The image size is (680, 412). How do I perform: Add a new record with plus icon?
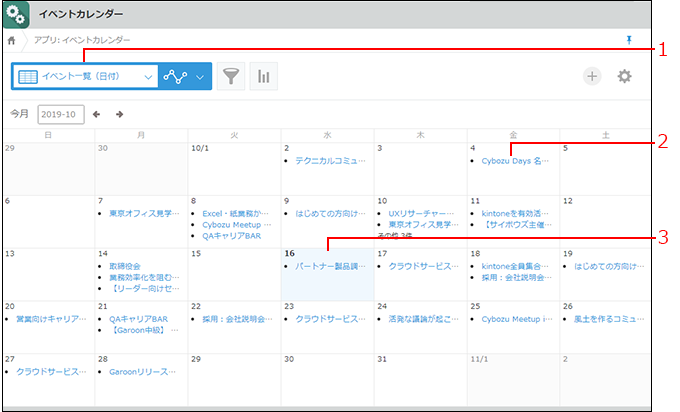(x=592, y=77)
